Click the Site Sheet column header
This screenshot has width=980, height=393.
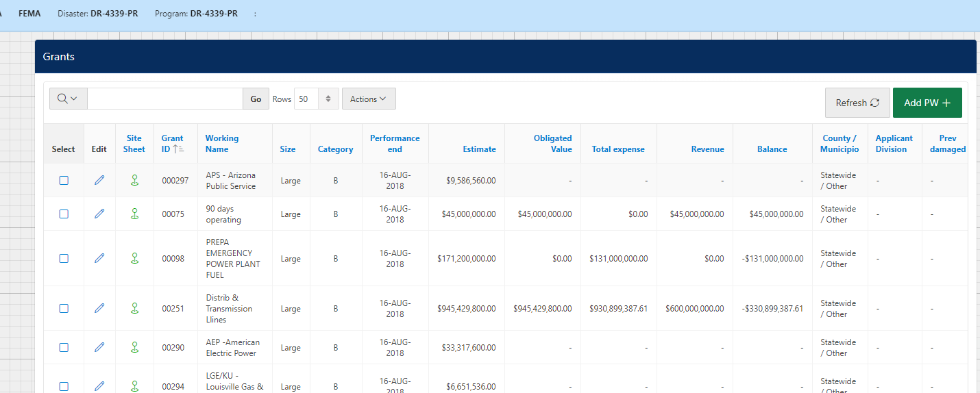(x=134, y=143)
